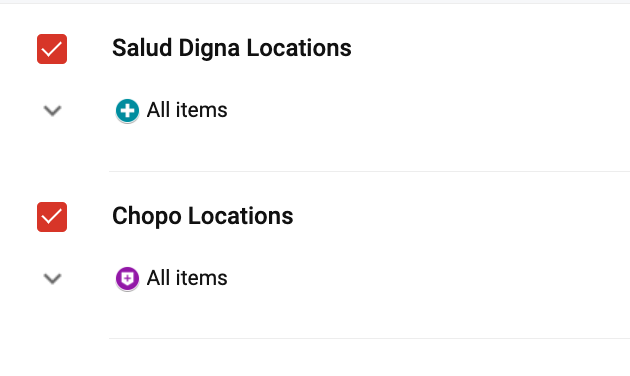This screenshot has height=376, width=630.
Task: Click All items label under Salud Digna
Action: (x=187, y=110)
